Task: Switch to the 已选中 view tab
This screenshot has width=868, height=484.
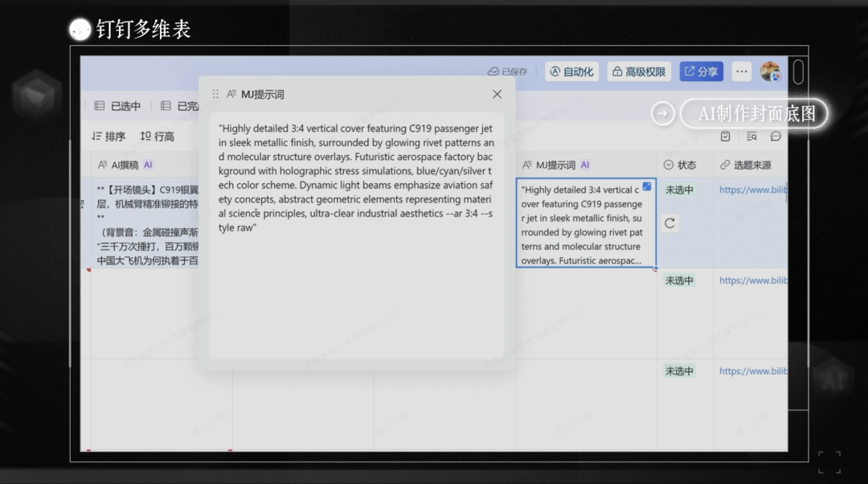Action: 118,106
